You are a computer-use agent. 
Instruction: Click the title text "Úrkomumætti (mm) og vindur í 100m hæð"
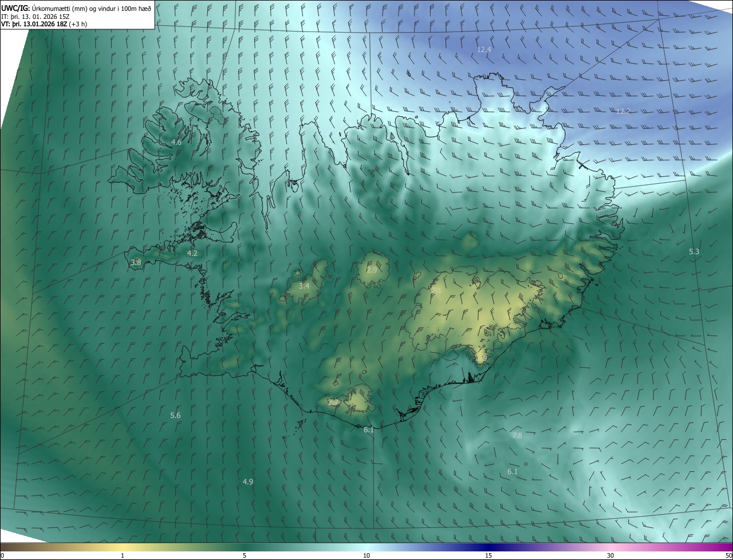coord(90,8)
